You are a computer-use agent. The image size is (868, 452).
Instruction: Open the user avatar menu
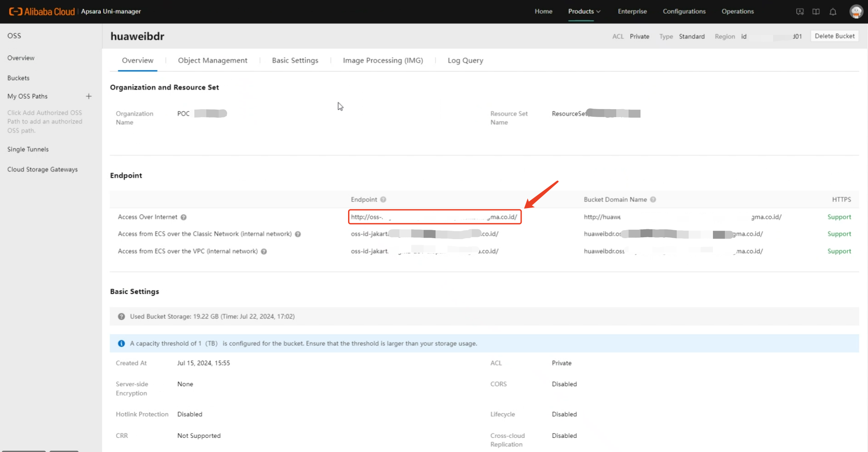click(856, 11)
